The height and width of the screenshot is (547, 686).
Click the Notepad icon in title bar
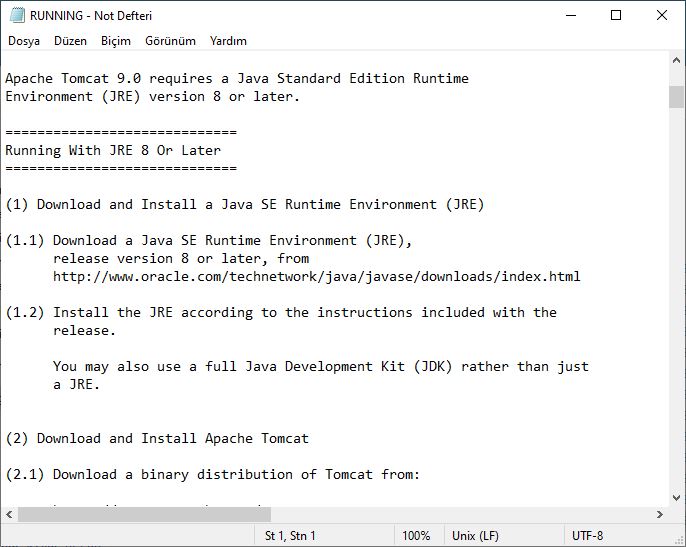point(17,15)
